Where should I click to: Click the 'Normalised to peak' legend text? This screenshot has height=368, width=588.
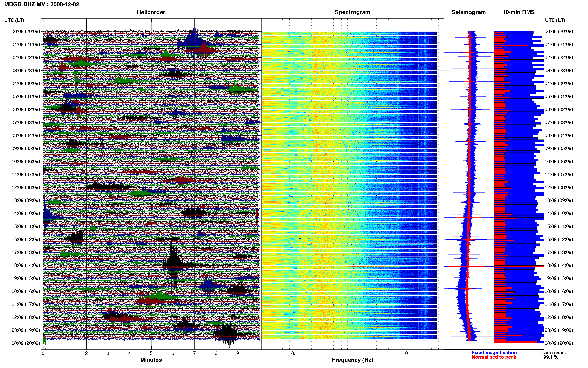(494, 357)
